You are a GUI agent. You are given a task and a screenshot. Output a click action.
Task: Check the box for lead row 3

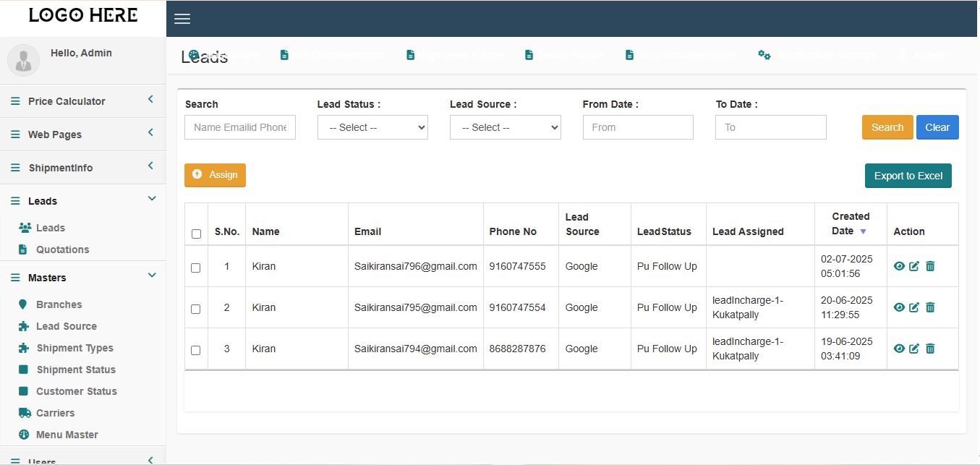coord(196,350)
